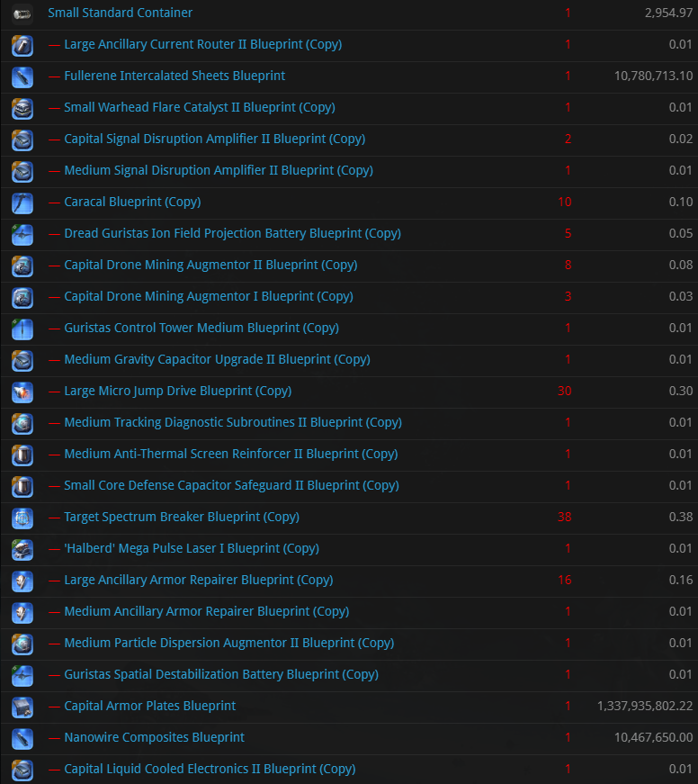Click the Target Spectrum Breaker icon
698x784 pixels.
22,518
